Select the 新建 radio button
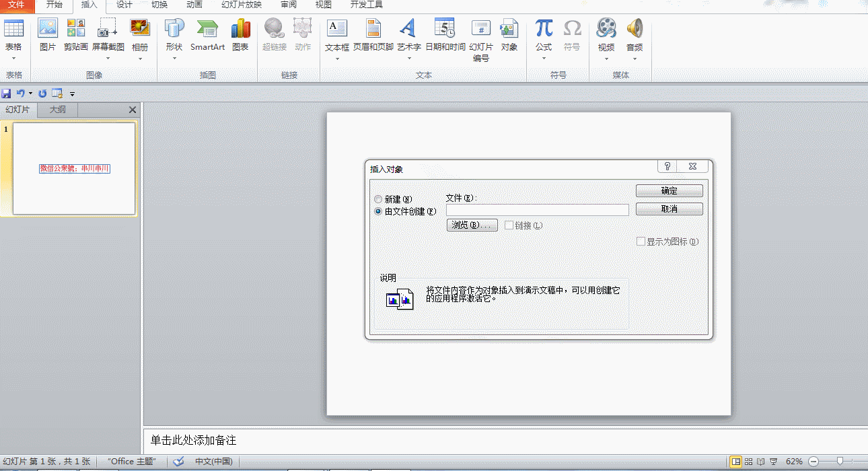 pyautogui.click(x=377, y=199)
